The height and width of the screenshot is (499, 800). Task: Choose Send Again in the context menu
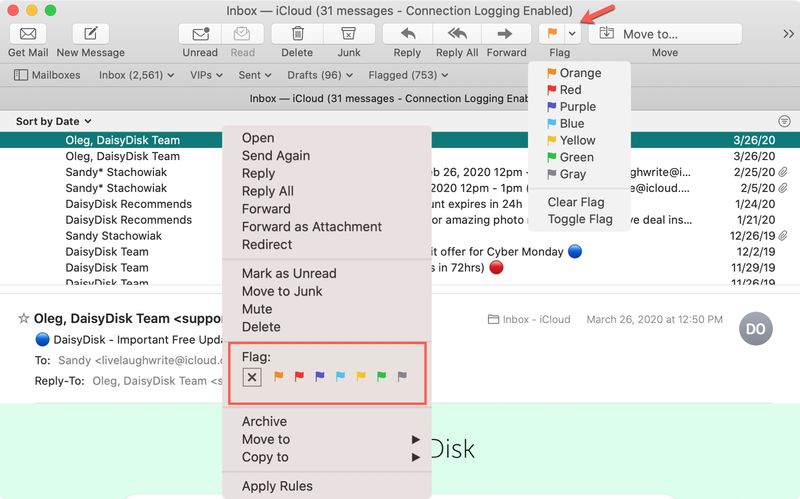point(327,156)
